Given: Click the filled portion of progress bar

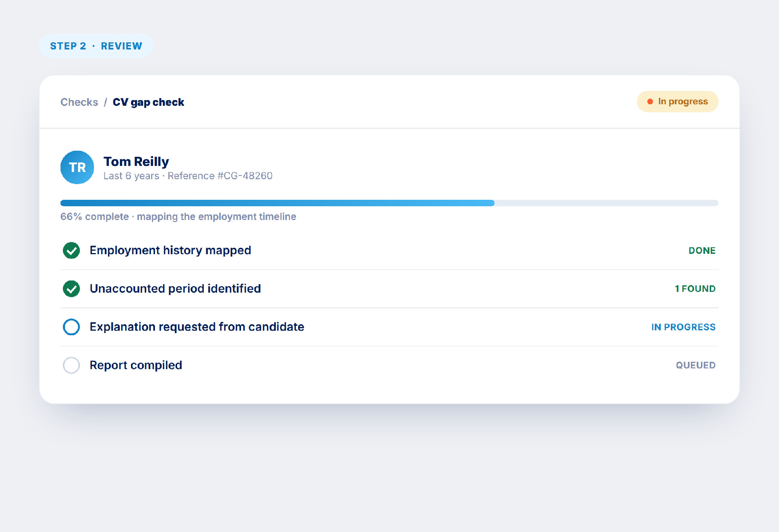Looking at the screenshot, I should pyautogui.click(x=277, y=203).
